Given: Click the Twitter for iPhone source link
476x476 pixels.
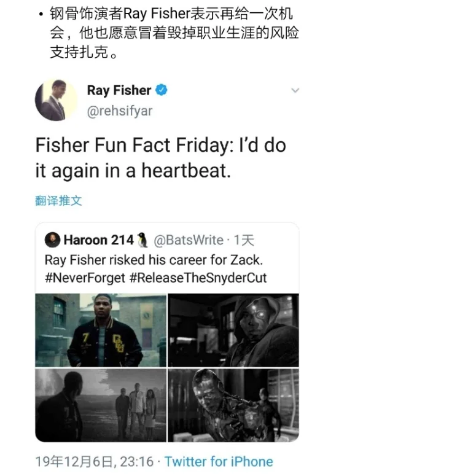Looking at the screenshot, I should click(x=219, y=461).
